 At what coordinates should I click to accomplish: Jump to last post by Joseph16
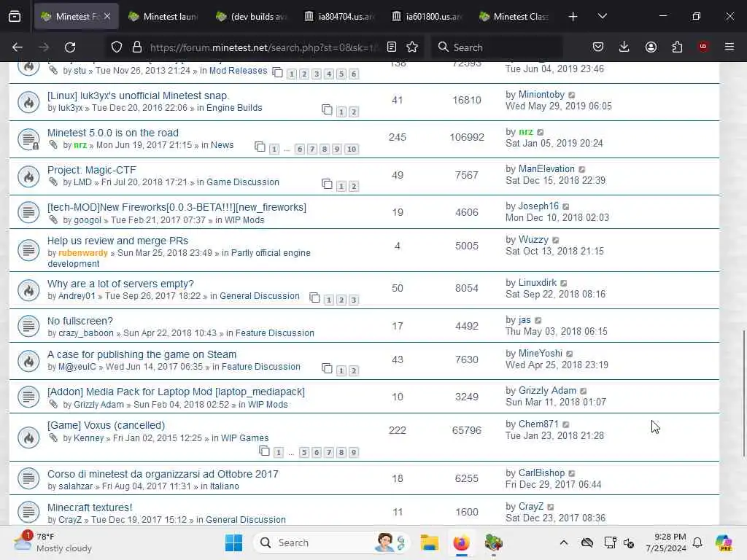(566, 206)
